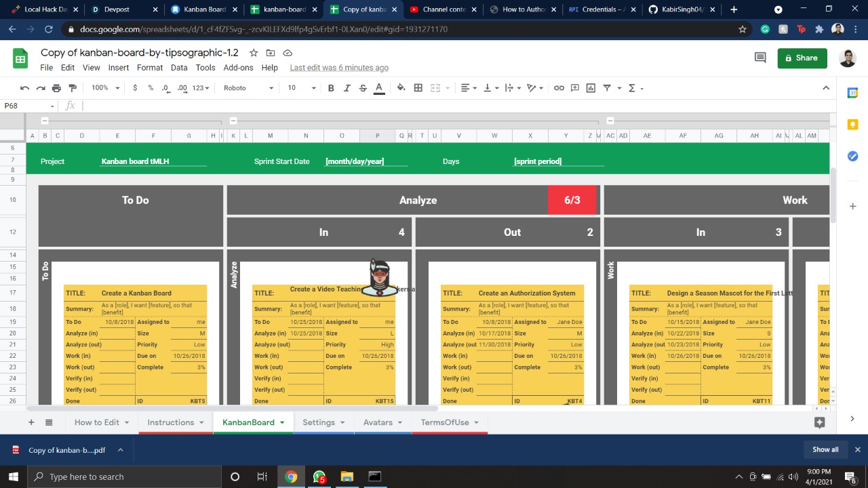Open the font size dropdown
The image size is (868, 488).
click(300, 87)
